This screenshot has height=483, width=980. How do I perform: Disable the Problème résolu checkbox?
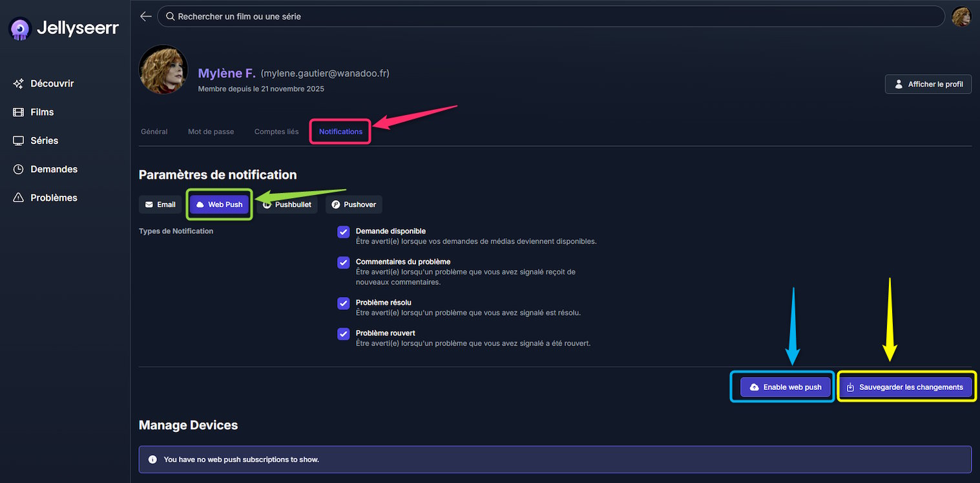click(x=344, y=303)
